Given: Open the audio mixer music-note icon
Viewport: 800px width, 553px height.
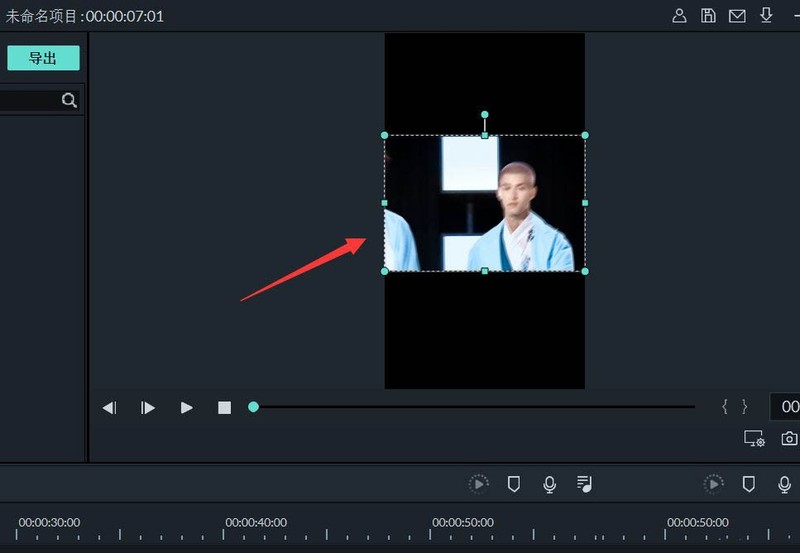Looking at the screenshot, I should (x=585, y=484).
